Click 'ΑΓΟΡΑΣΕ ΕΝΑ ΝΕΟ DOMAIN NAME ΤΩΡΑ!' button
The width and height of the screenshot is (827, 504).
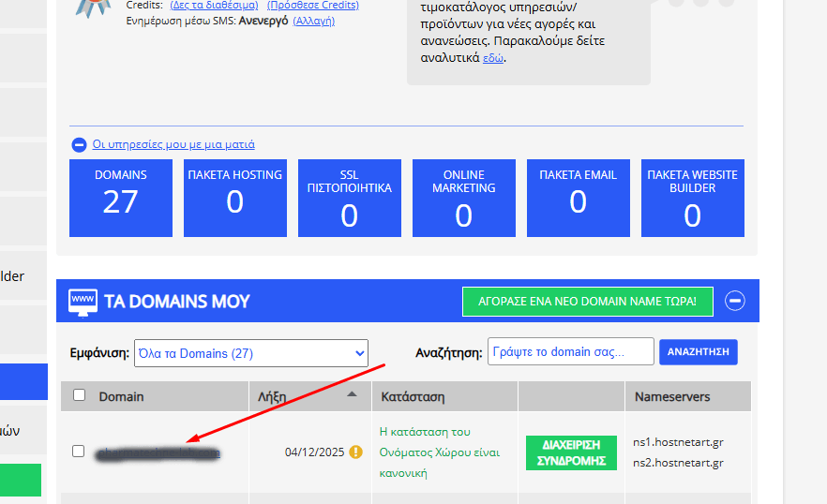[x=587, y=302]
